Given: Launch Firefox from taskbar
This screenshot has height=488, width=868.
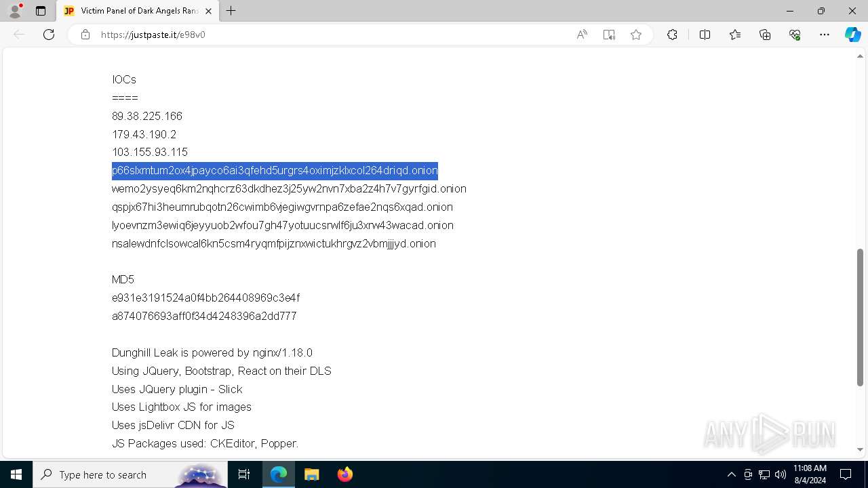Looking at the screenshot, I should coord(344,474).
